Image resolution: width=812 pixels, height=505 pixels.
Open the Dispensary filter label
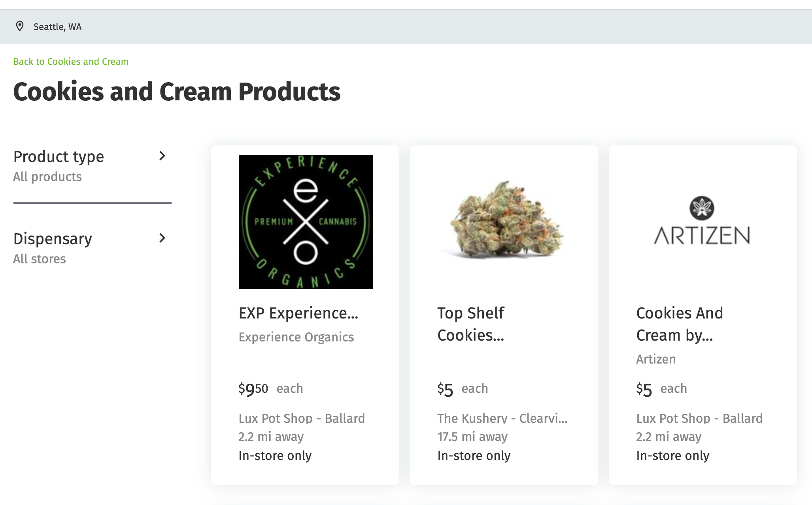pos(53,239)
